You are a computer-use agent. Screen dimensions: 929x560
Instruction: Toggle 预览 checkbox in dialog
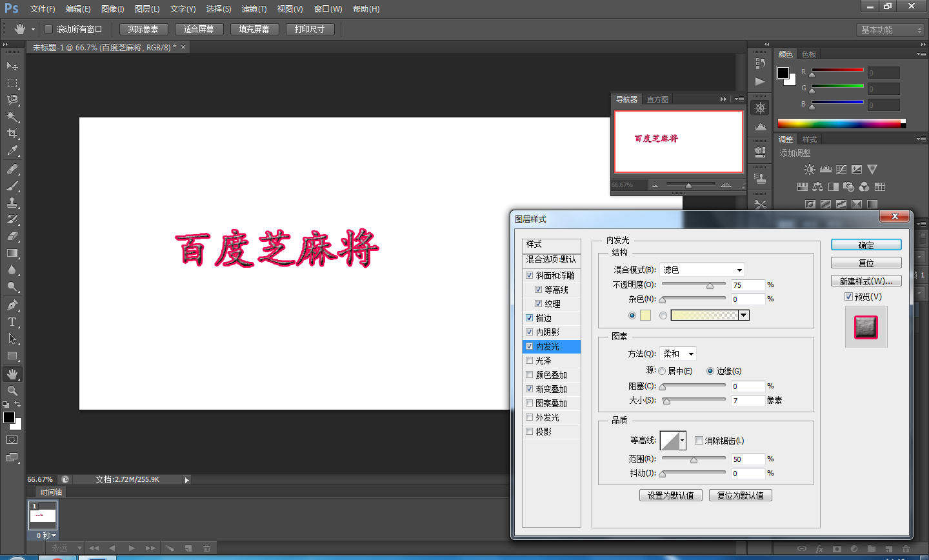tap(849, 297)
